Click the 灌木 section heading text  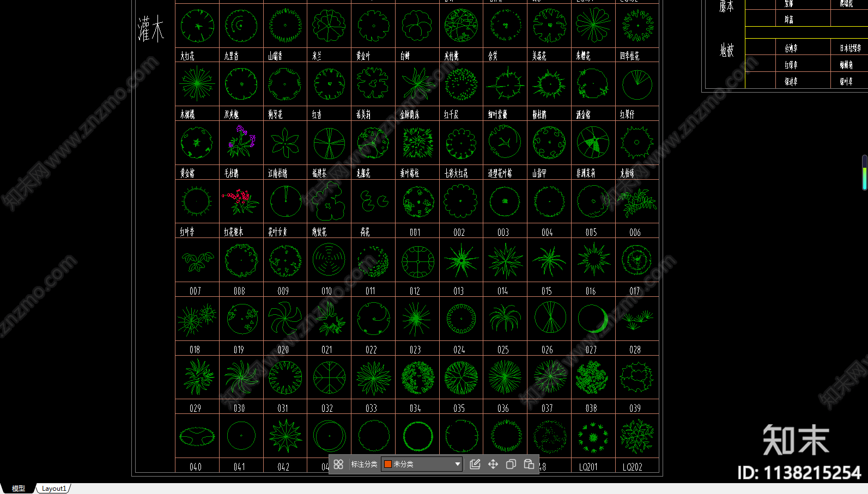[151, 29]
